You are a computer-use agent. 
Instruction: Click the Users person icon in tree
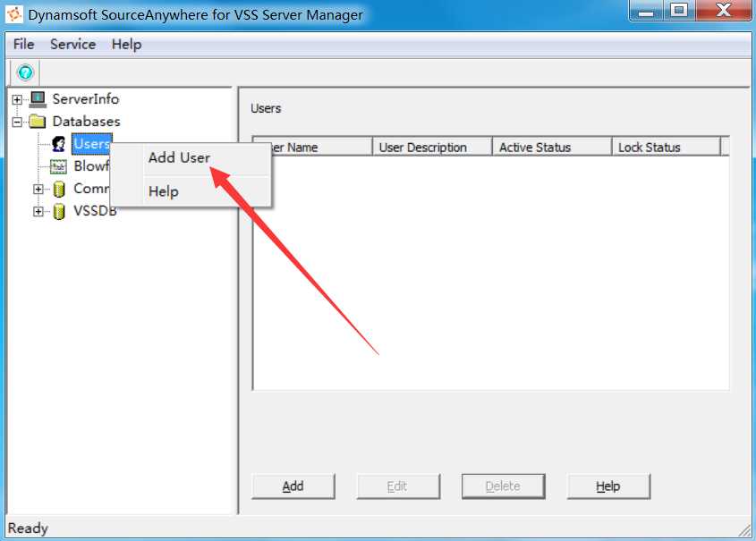[x=59, y=144]
